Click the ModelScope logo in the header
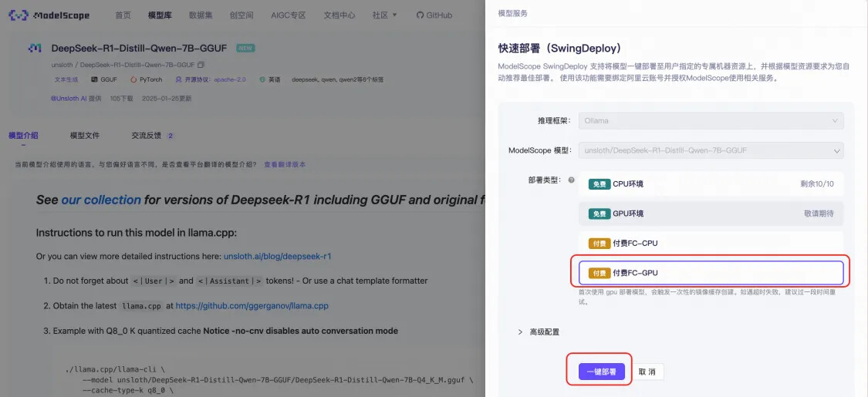 pos(49,15)
